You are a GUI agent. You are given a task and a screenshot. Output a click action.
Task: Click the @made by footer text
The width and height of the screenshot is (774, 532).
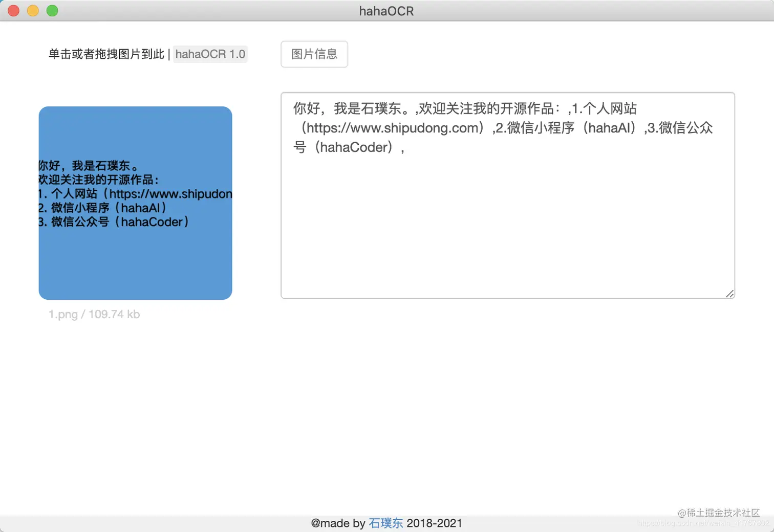click(338, 523)
